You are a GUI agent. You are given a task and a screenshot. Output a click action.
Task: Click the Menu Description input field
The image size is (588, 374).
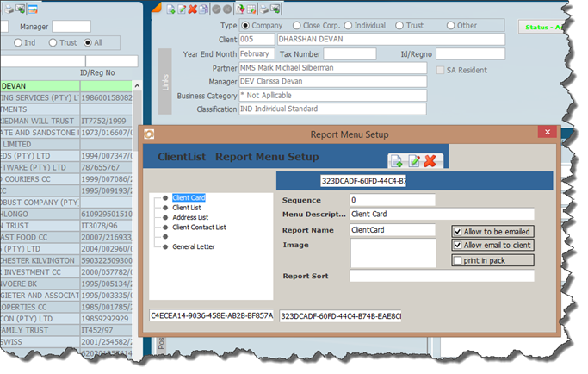(x=442, y=215)
